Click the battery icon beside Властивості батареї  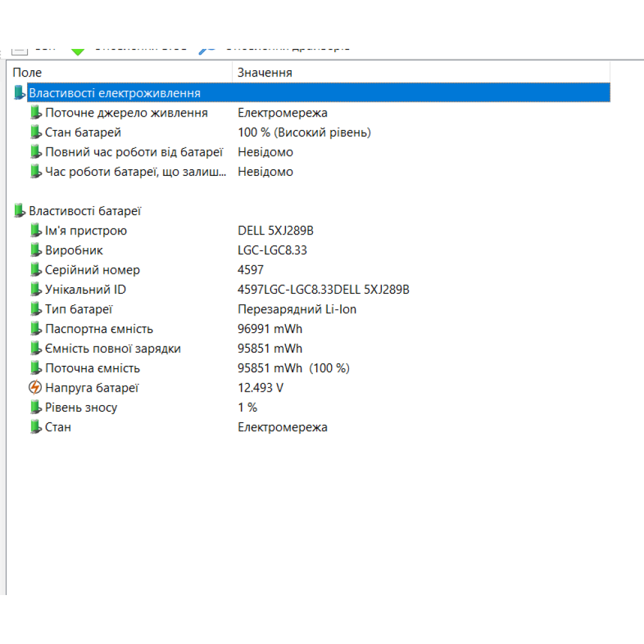click(19, 211)
